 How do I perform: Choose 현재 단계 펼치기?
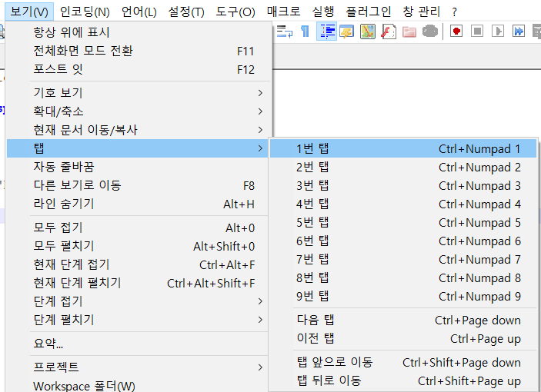137,283
